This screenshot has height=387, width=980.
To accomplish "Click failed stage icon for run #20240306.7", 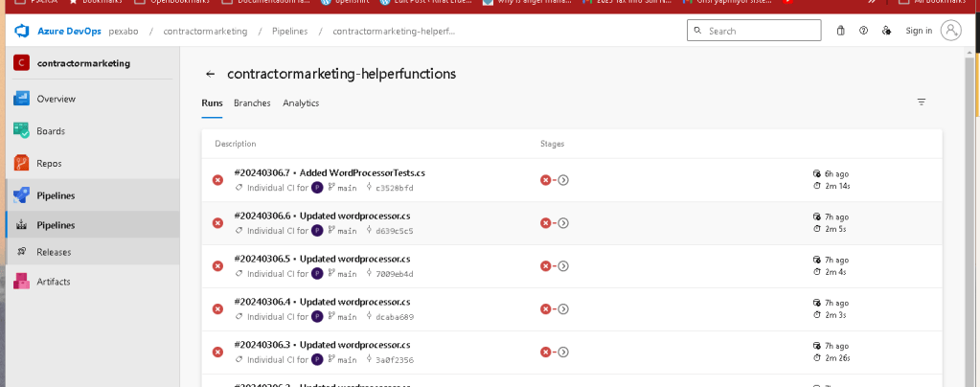I will pyautogui.click(x=546, y=180).
